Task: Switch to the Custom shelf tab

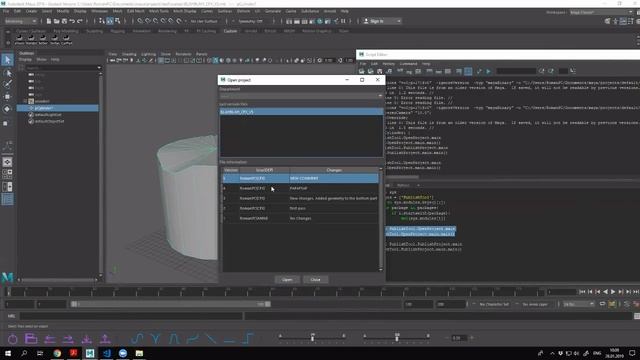Action: (x=230, y=31)
